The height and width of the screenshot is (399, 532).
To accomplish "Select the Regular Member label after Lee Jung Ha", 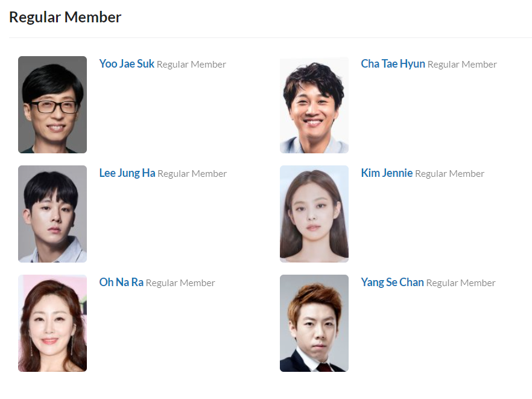I will tap(192, 174).
